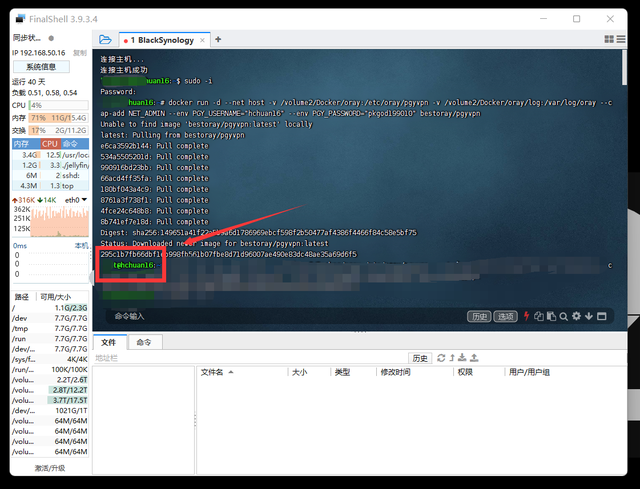Select the ./jellyfin process row
Image resolution: width=640 pixels, height=489 pixels.
50,165
